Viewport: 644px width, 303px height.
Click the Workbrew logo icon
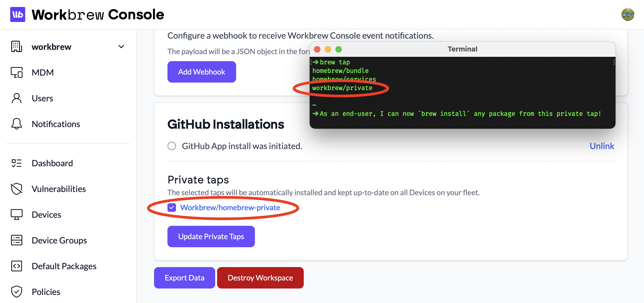(x=18, y=14)
